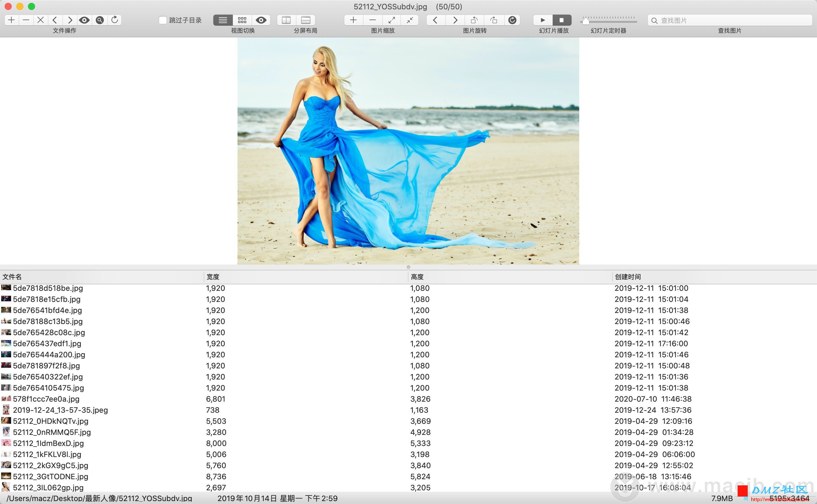The width and height of the screenshot is (817, 504).
Task: Click the eye icon in the 文件操作 group
Action: pos(84,20)
